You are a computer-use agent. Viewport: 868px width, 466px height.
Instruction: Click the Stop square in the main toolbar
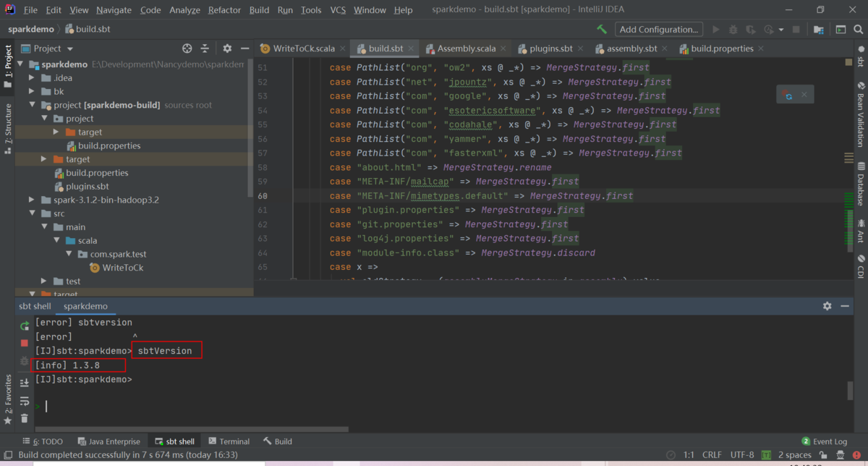[x=796, y=30]
